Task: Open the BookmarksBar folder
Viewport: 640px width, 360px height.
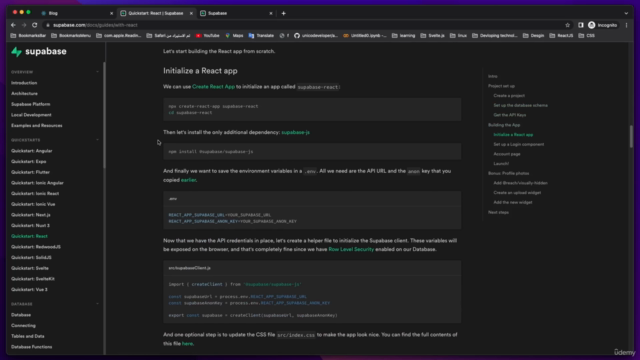Action: (28, 36)
